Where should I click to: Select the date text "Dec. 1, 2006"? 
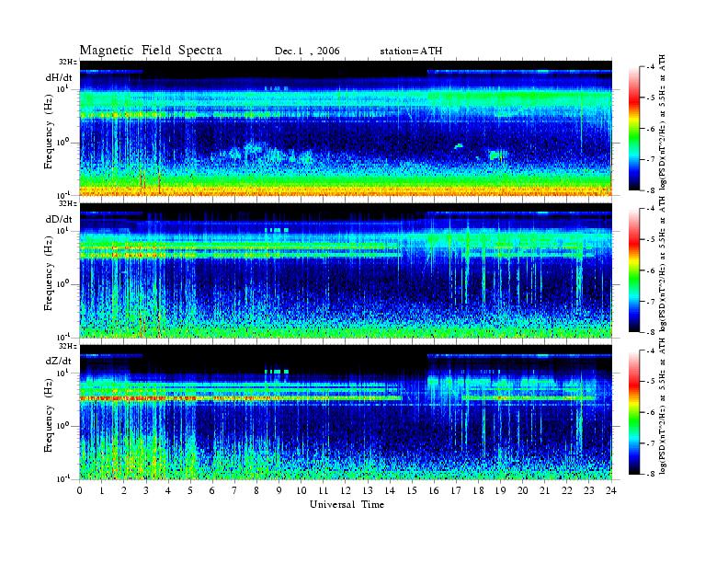pos(307,52)
